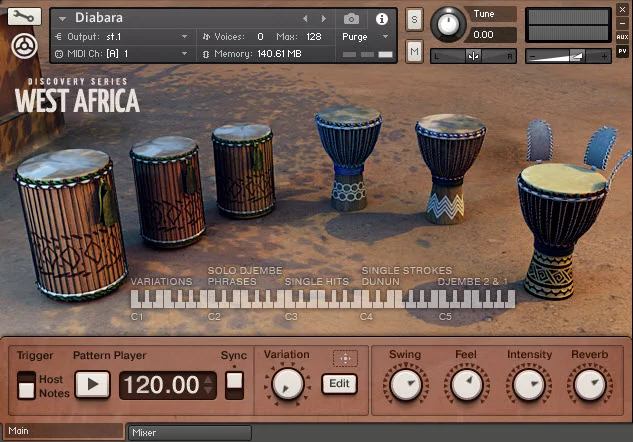Toggle the Sync tempo switch

[234, 385]
